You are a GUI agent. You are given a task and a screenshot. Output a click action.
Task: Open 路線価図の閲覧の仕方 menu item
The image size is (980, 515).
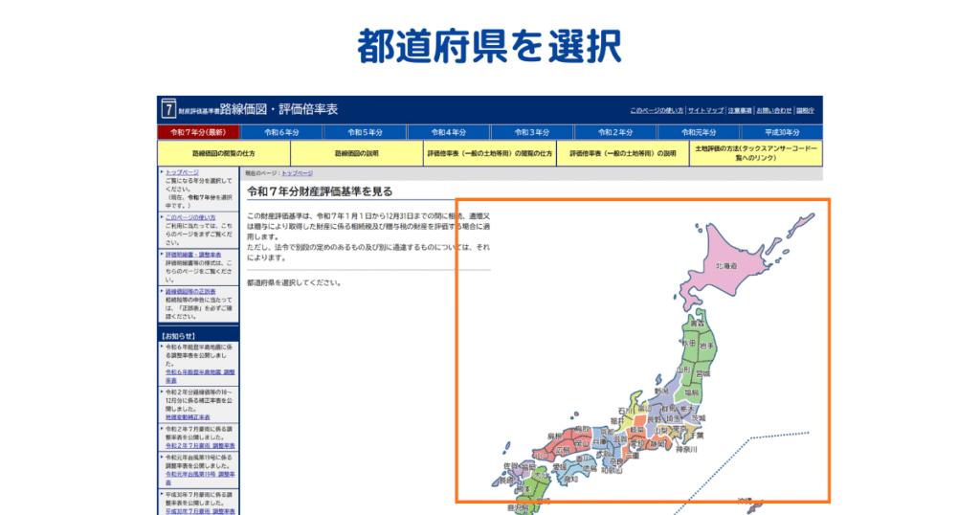click(x=223, y=153)
